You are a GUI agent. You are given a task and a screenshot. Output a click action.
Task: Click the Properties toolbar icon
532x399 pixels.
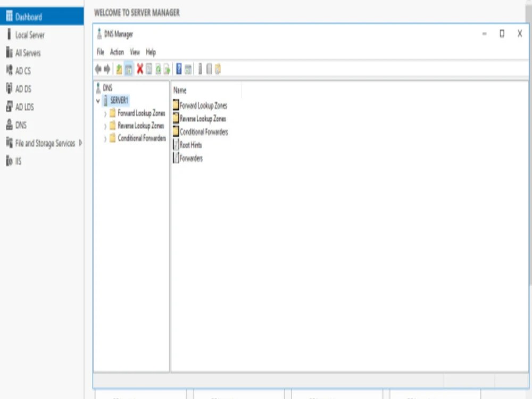tap(149, 69)
